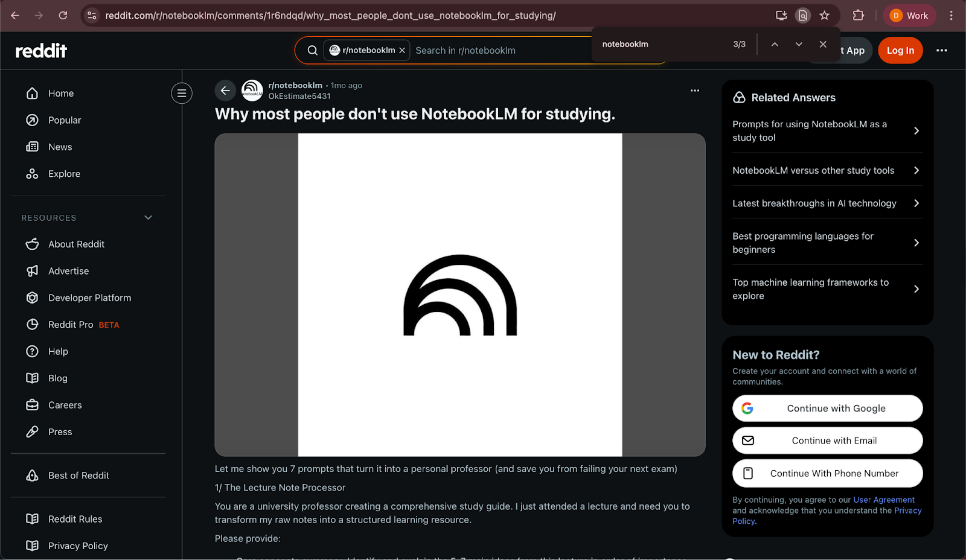The image size is (966, 560).
Task: Open site information icon in address bar
Action: pos(92,16)
